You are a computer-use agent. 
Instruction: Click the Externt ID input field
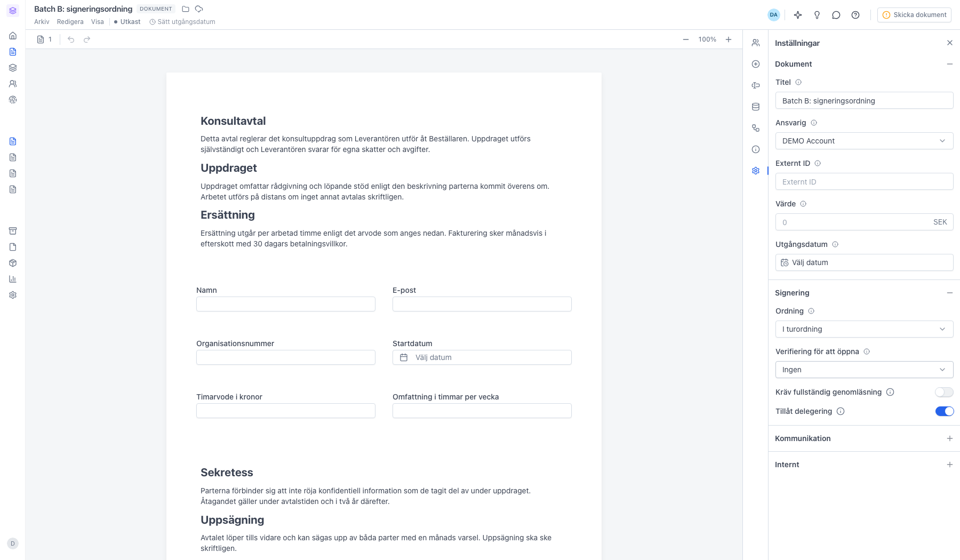pos(864,181)
